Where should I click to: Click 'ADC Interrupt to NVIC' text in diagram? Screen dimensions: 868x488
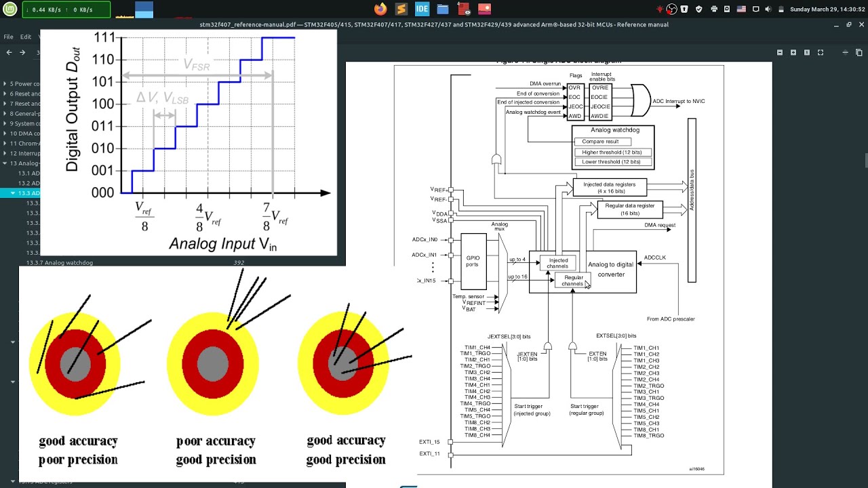point(678,102)
